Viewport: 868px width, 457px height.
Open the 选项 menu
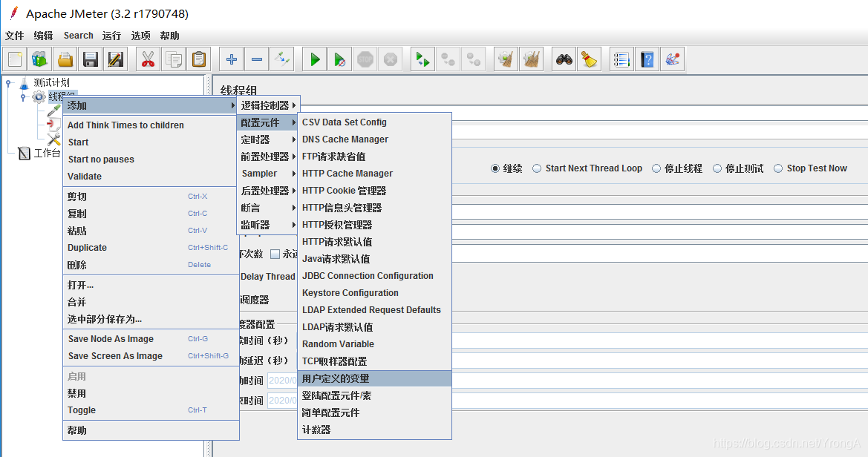tap(140, 36)
